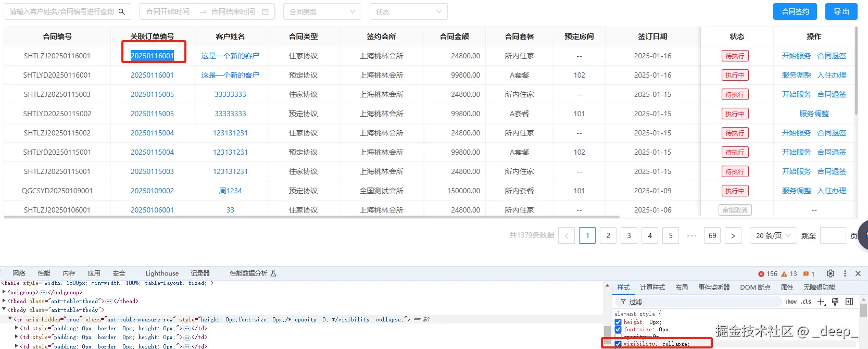The height and width of the screenshot is (349, 868).
Task: Switch to the 事件监听器 tab
Action: [714, 288]
